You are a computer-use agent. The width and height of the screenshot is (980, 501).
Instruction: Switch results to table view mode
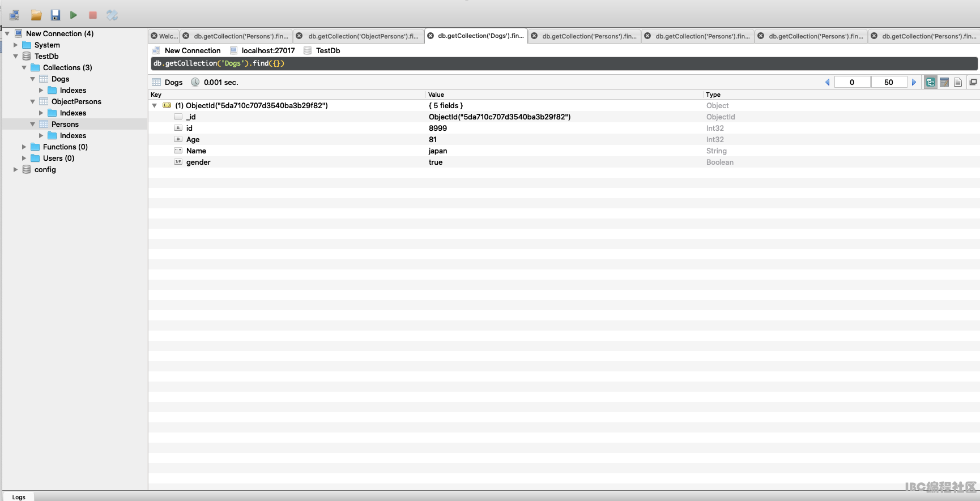[944, 83]
